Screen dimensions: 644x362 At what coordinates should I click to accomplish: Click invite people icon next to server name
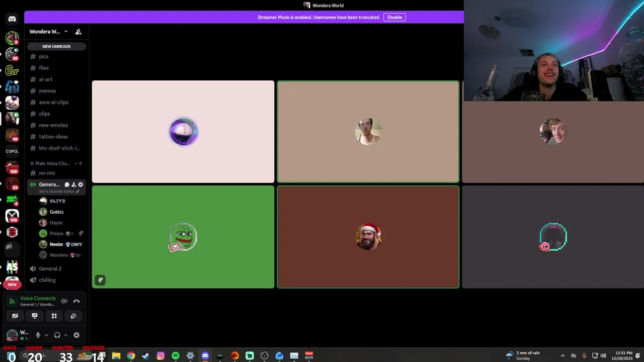[x=78, y=32]
